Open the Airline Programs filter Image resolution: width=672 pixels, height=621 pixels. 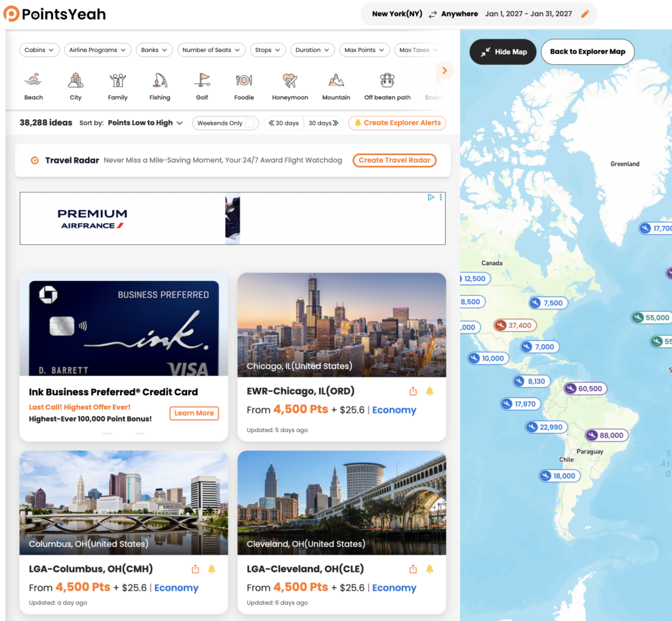point(97,50)
